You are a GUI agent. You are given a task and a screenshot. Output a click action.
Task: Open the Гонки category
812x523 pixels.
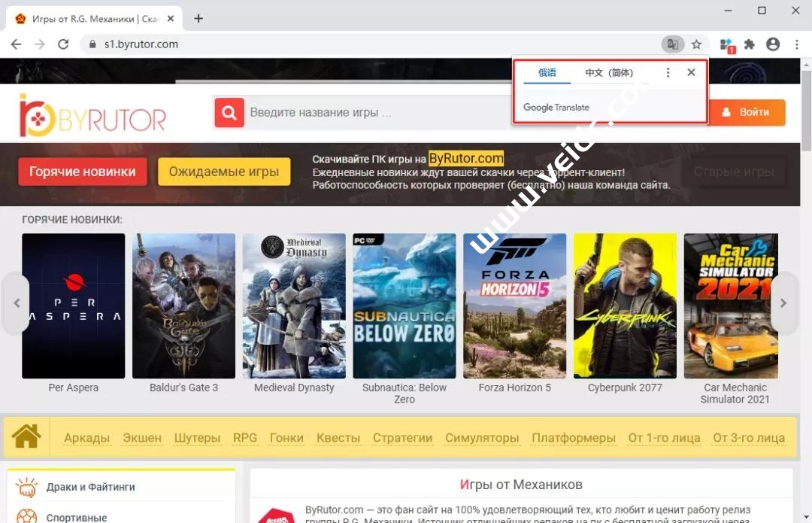286,438
